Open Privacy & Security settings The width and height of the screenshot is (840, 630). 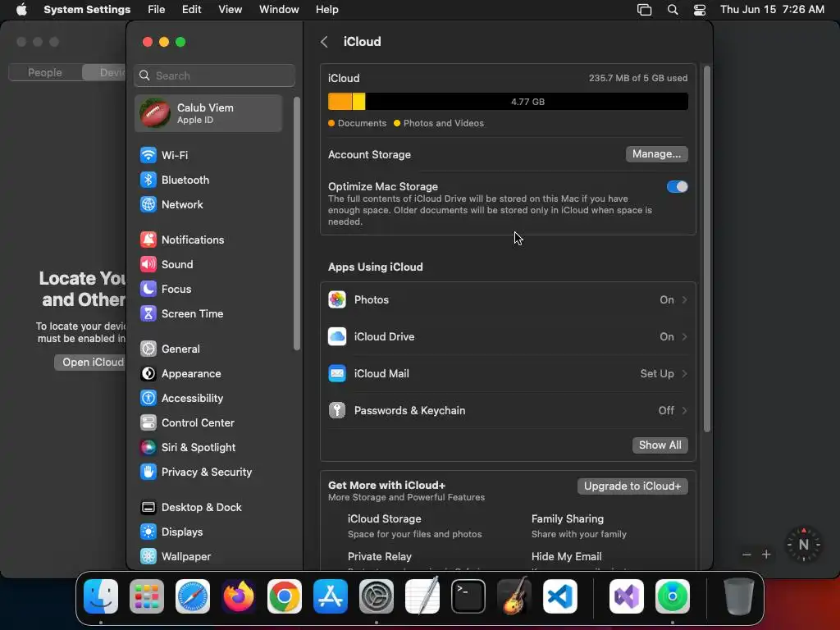209,472
